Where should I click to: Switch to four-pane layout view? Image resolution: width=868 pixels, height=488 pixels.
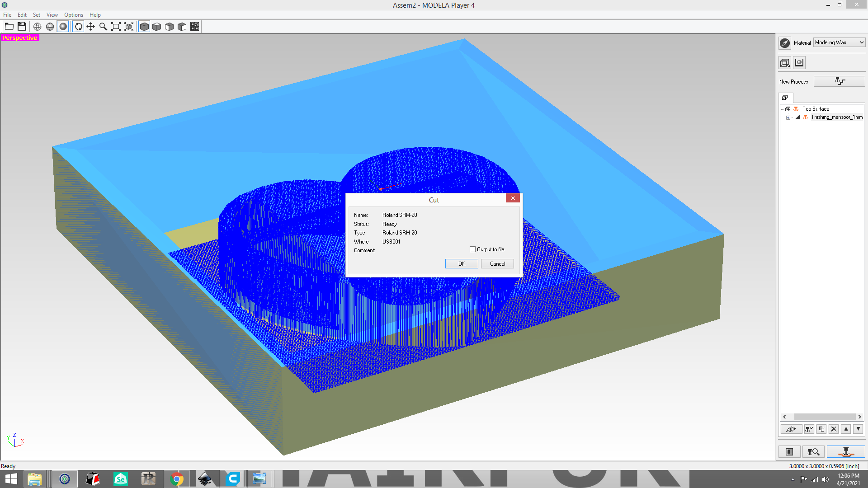(x=195, y=27)
